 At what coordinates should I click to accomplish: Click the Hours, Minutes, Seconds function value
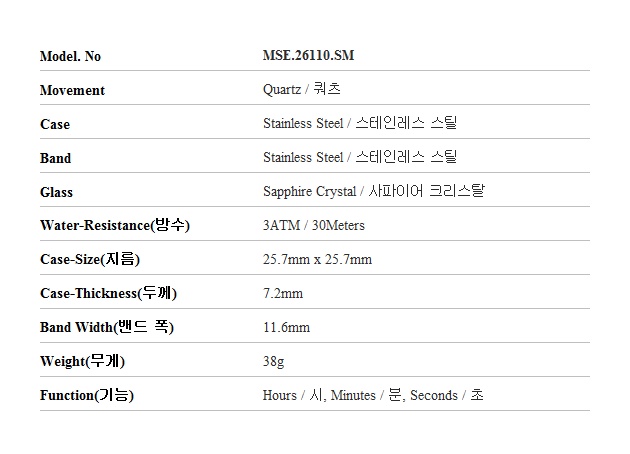pyautogui.click(x=373, y=396)
